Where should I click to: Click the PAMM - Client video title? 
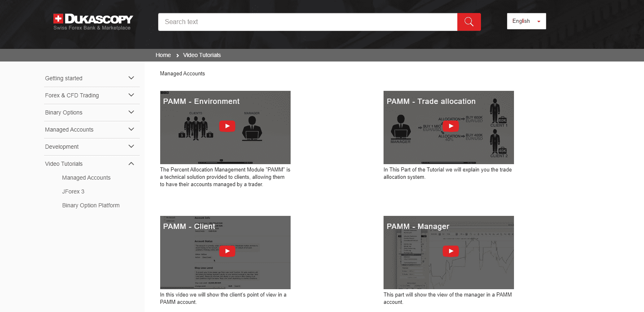(x=189, y=226)
